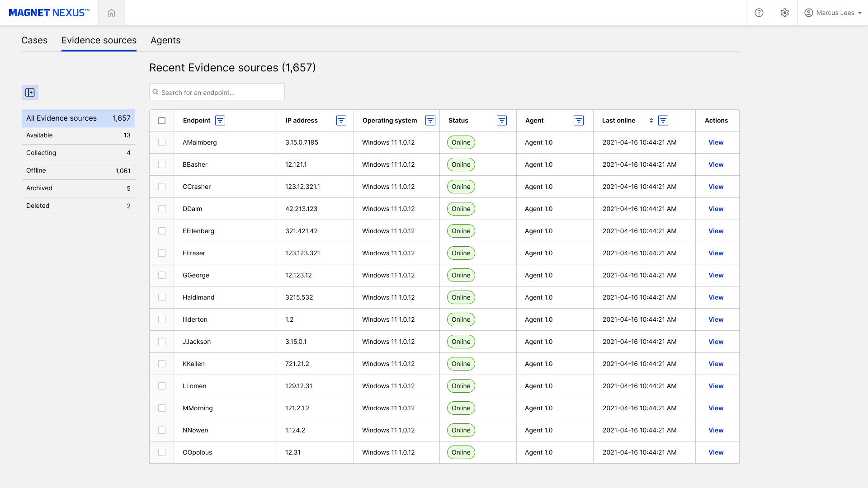
Task: Check the checkbox for AMalmberg
Action: click(x=162, y=142)
